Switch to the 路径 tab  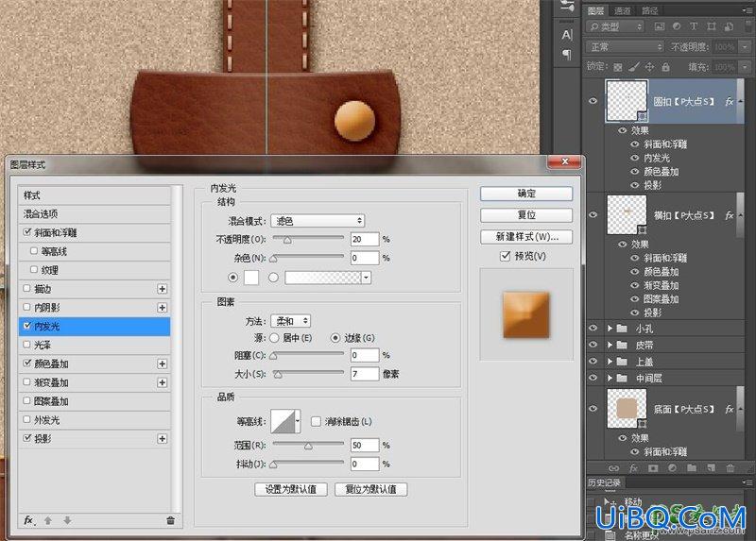coord(650,10)
